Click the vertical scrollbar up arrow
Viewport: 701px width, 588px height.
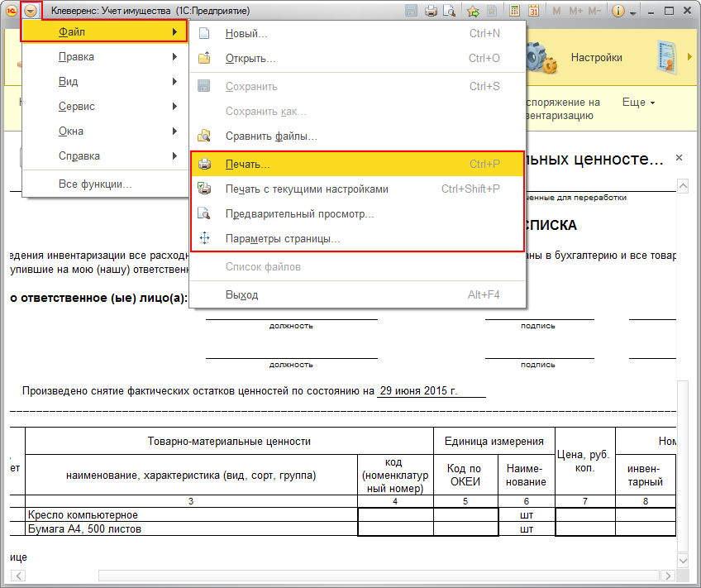click(x=683, y=186)
